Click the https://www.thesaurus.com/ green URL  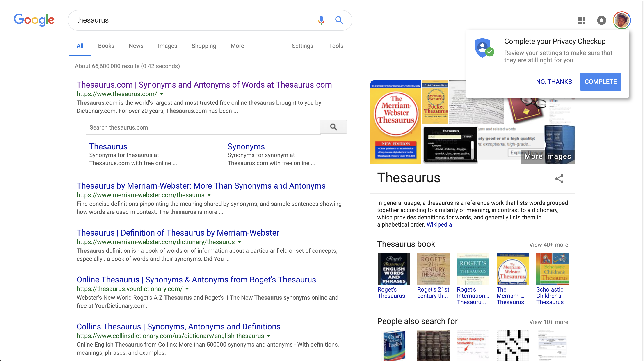pos(116,94)
